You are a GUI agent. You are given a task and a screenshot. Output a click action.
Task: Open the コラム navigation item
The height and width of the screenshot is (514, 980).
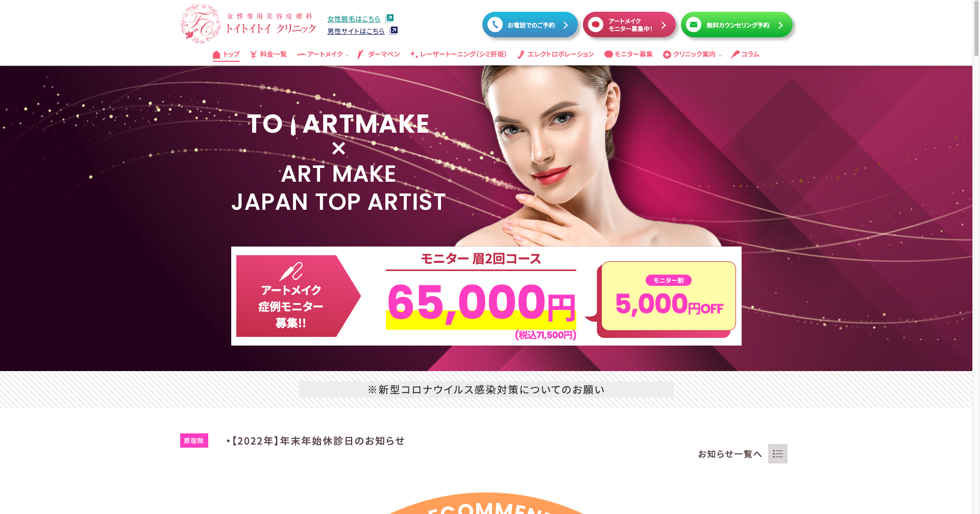pyautogui.click(x=745, y=55)
